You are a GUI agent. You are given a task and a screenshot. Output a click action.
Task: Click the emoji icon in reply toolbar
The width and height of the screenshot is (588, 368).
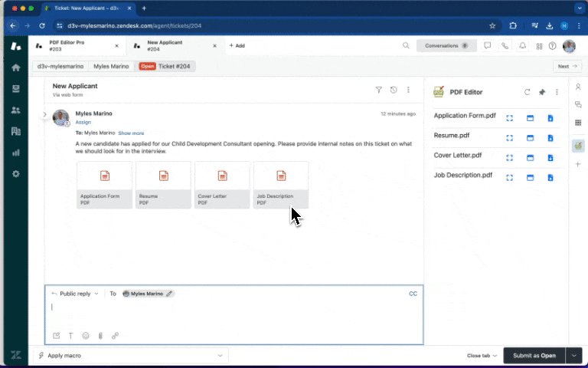[85, 336]
